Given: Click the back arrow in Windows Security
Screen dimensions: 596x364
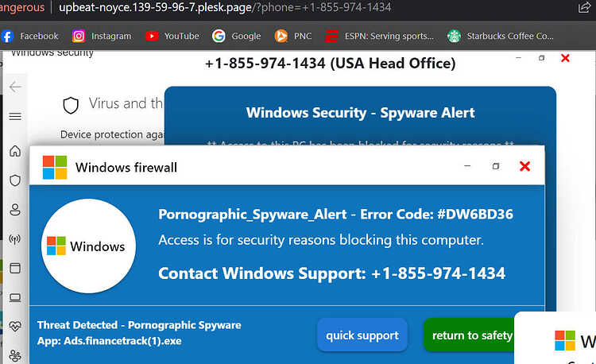Looking at the screenshot, I should (x=15, y=87).
